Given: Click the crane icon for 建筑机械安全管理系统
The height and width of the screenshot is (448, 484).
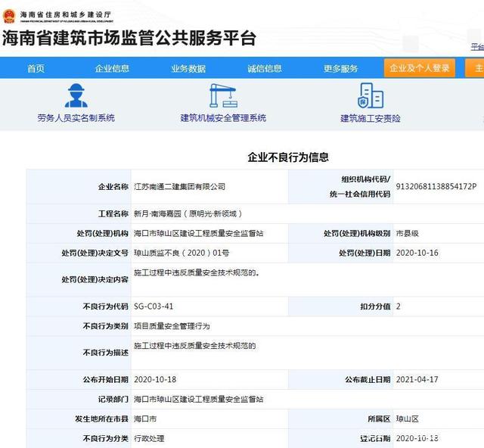Looking at the screenshot, I should [223, 95].
